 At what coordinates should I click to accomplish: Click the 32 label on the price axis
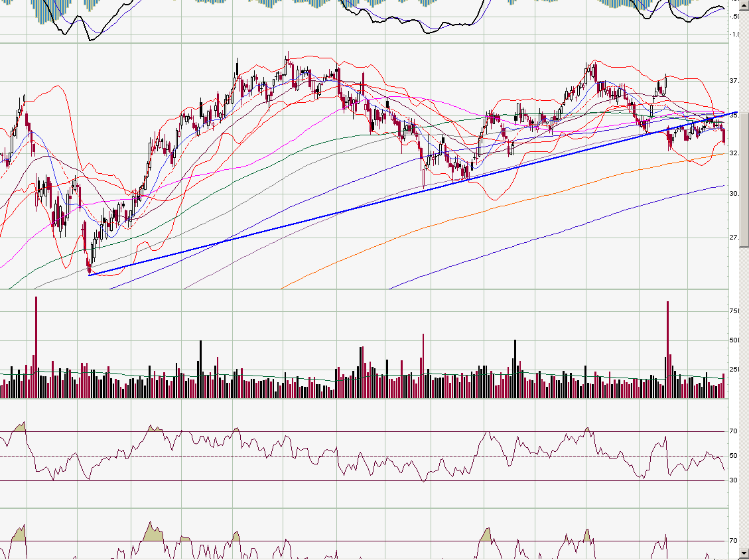[734, 153]
